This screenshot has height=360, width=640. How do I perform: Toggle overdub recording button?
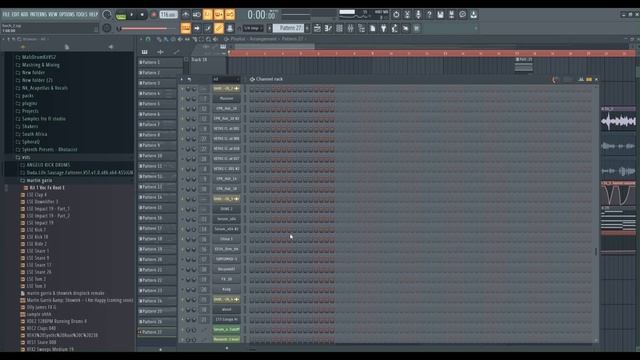219,15
